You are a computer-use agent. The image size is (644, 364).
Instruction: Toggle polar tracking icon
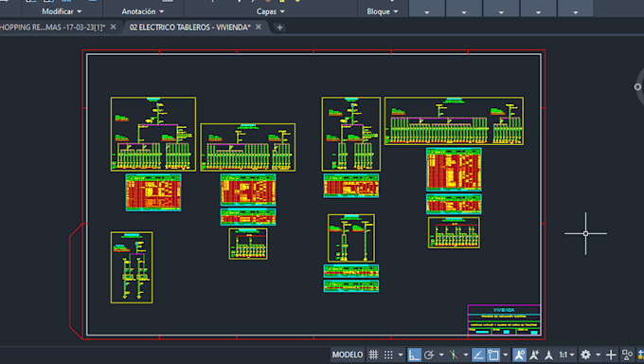[429, 355]
